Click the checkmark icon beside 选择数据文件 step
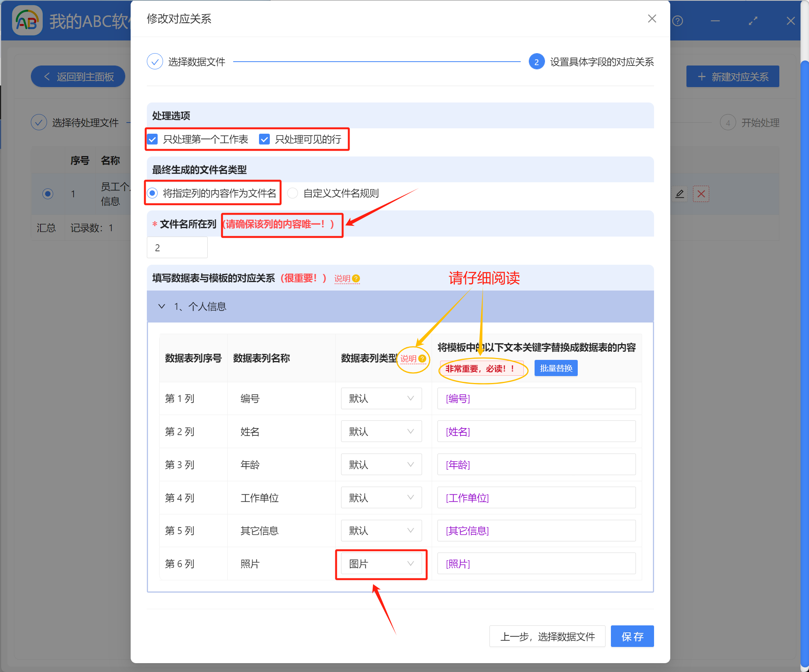 pyautogui.click(x=155, y=61)
